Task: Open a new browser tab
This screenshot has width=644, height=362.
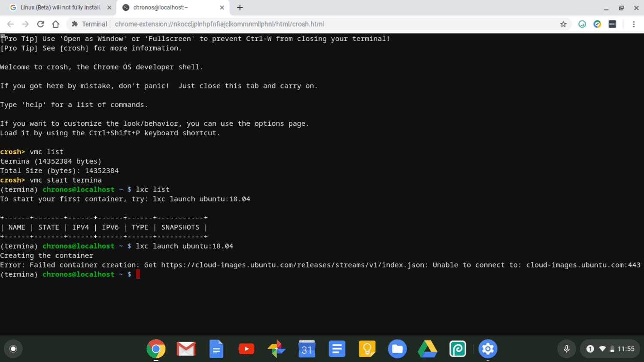Action: (x=240, y=8)
